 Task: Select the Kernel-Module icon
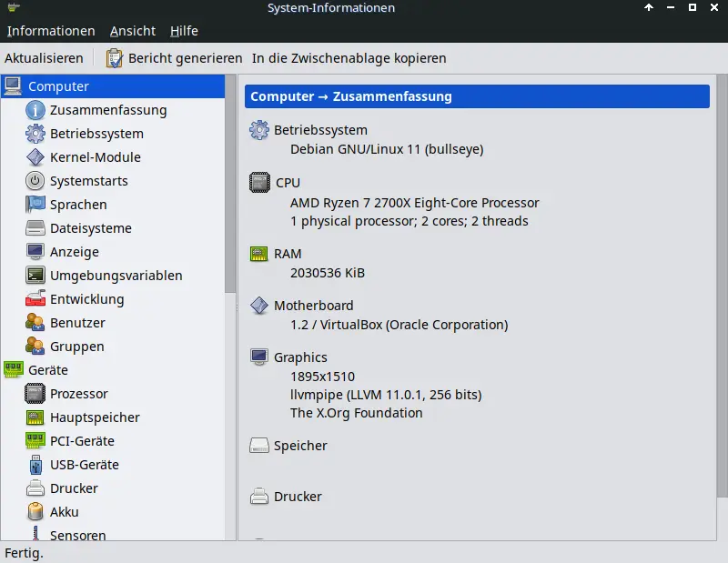tap(35, 157)
